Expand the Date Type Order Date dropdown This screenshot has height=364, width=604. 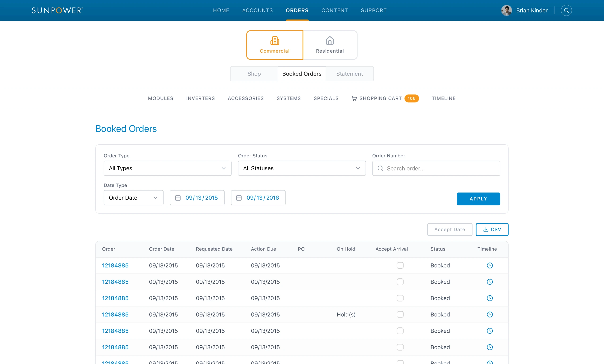coord(133,198)
